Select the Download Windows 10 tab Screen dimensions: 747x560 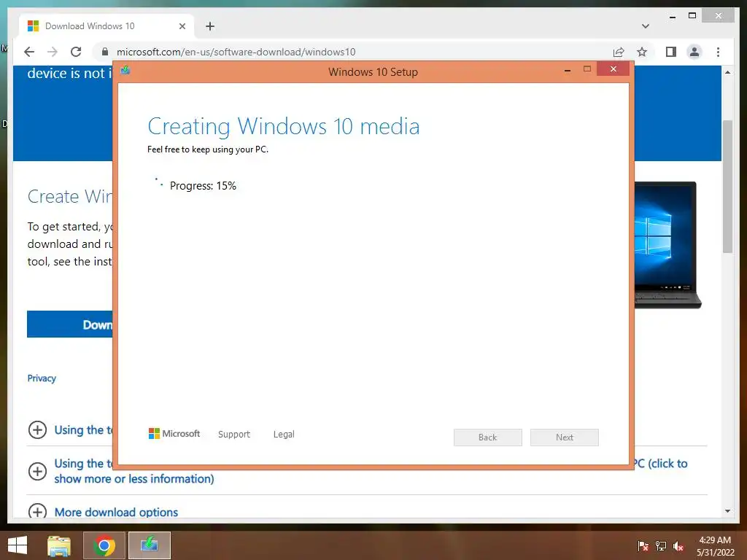coord(106,26)
